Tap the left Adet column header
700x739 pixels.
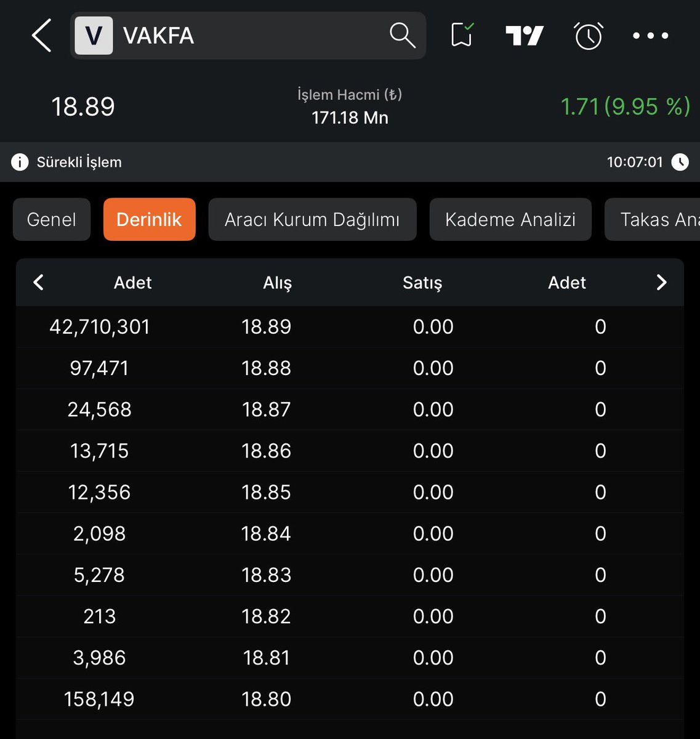coord(132,283)
